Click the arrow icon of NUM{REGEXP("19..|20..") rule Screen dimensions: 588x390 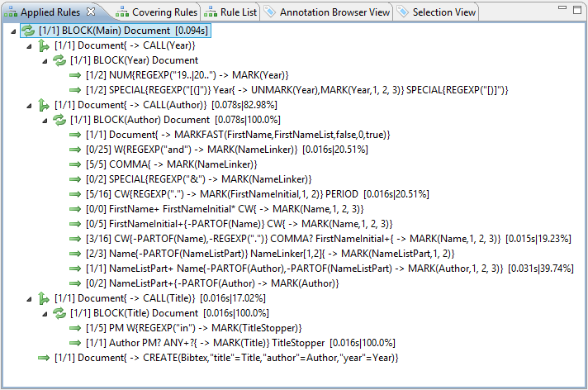[x=75, y=75]
